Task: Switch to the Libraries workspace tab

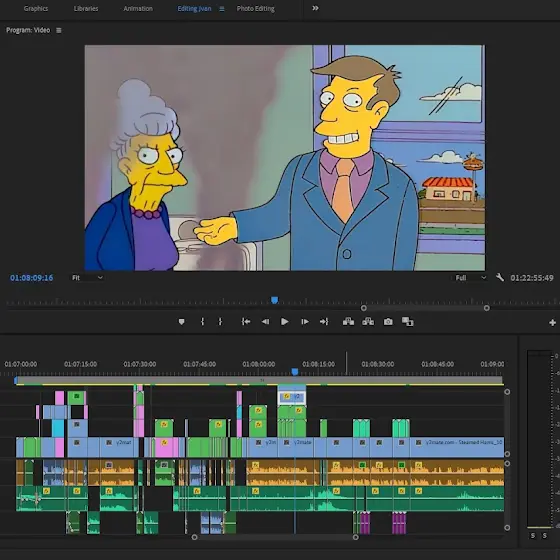Action: coord(86,9)
